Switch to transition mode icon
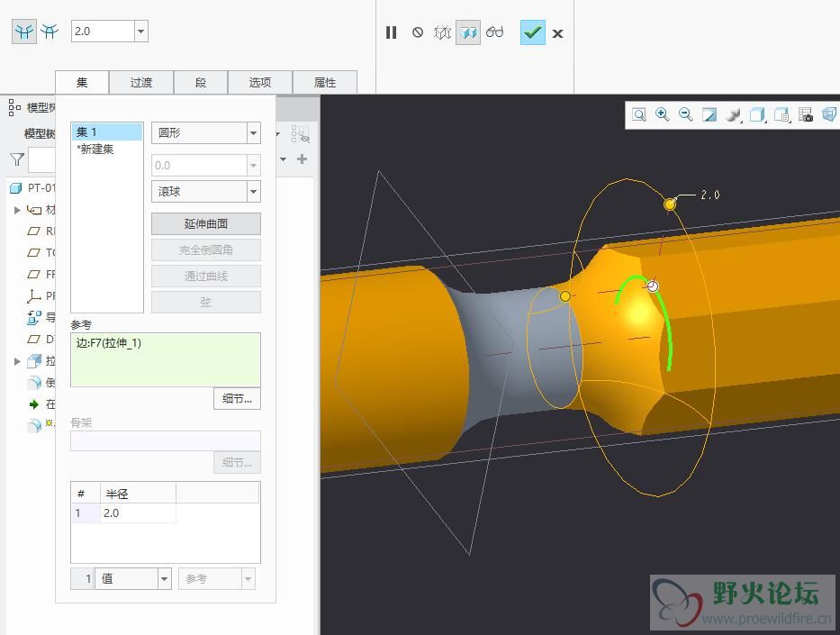The image size is (840, 635). coord(50,32)
